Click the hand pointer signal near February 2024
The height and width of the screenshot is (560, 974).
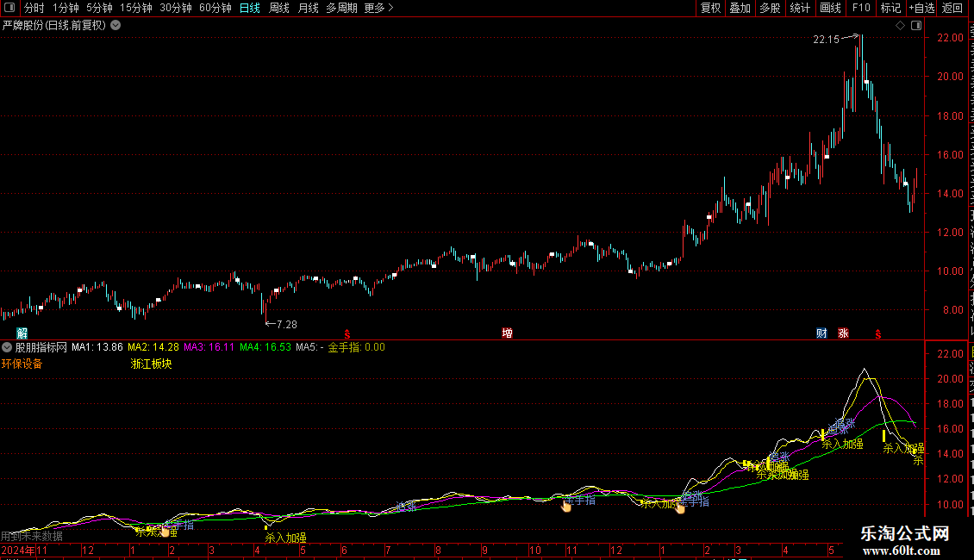click(x=165, y=531)
